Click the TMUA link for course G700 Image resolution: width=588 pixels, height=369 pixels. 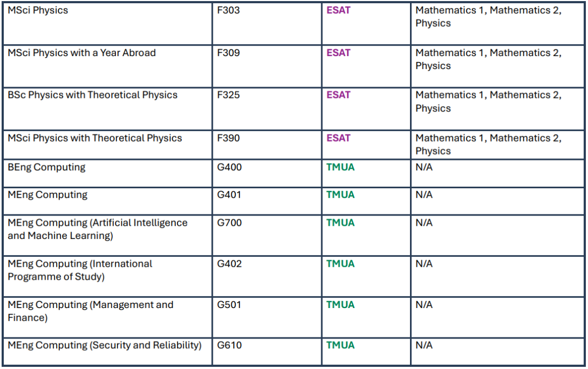pyautogui.click(x=340, y=223)
